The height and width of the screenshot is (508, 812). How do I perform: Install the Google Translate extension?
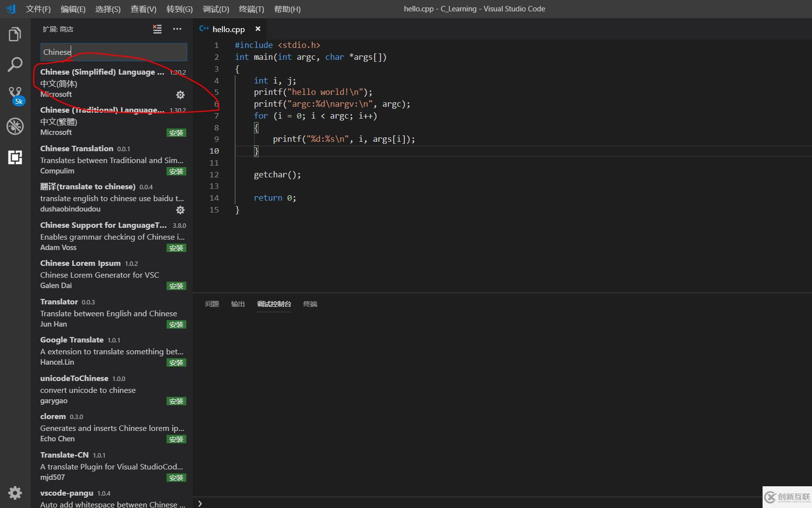click(176, 363)
